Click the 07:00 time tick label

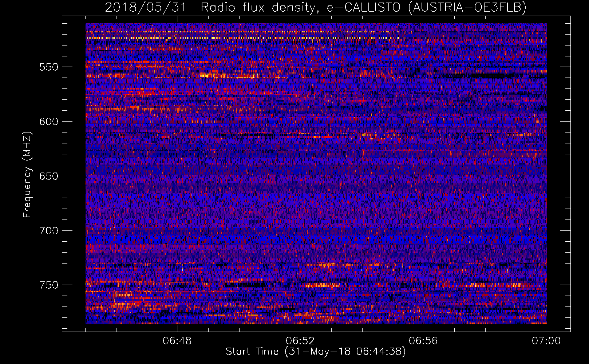546,341
